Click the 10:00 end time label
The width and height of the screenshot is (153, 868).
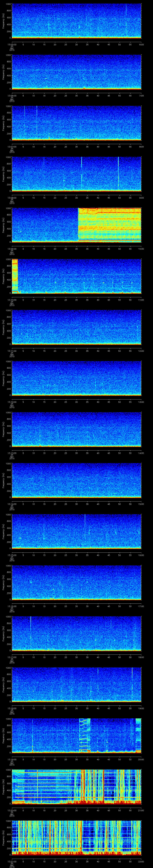coord(141,249)
